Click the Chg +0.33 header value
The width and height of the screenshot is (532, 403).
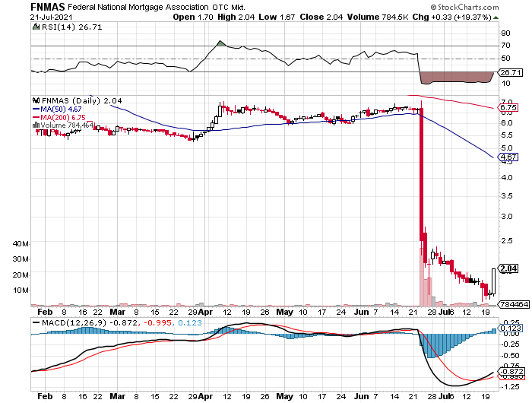432,17
